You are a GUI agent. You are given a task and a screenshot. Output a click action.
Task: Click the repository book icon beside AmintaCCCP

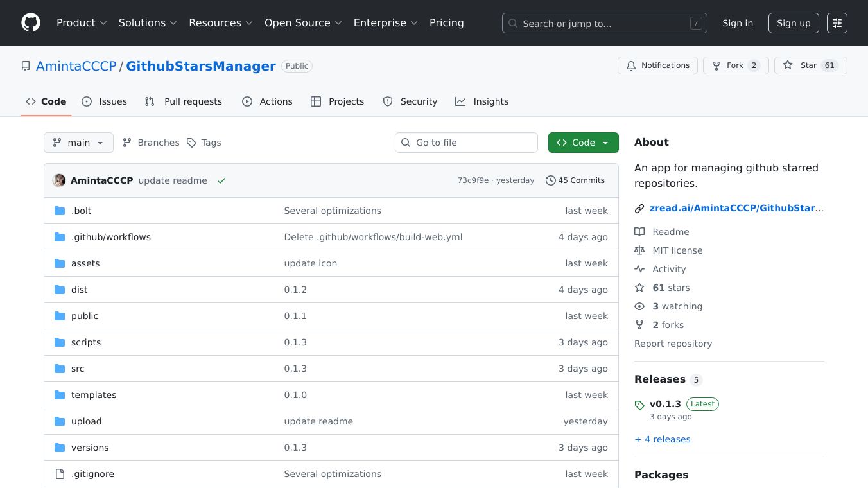(x=26, y=65)
